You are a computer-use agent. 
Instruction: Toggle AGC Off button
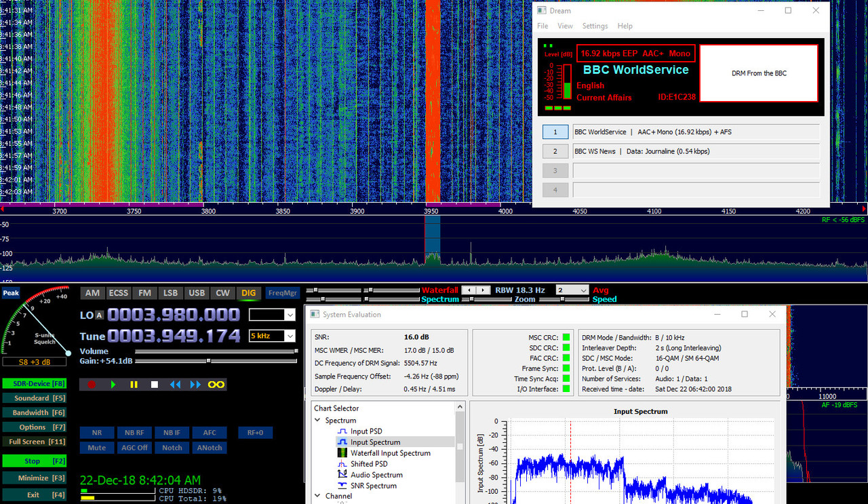tap(134, 448)
